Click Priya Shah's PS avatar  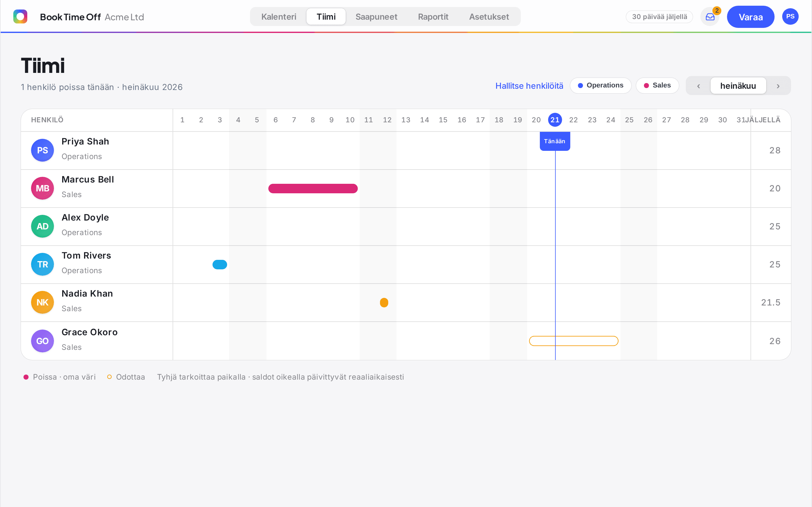click(43, 150)
